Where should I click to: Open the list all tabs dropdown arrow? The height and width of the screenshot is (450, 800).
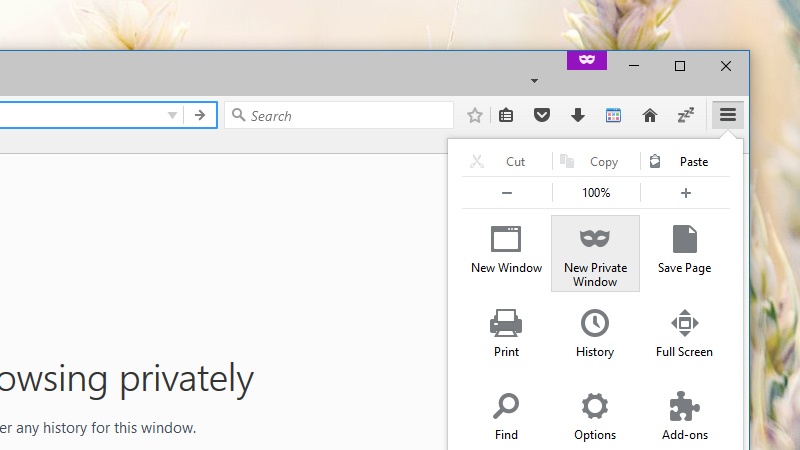coord(534,80)
